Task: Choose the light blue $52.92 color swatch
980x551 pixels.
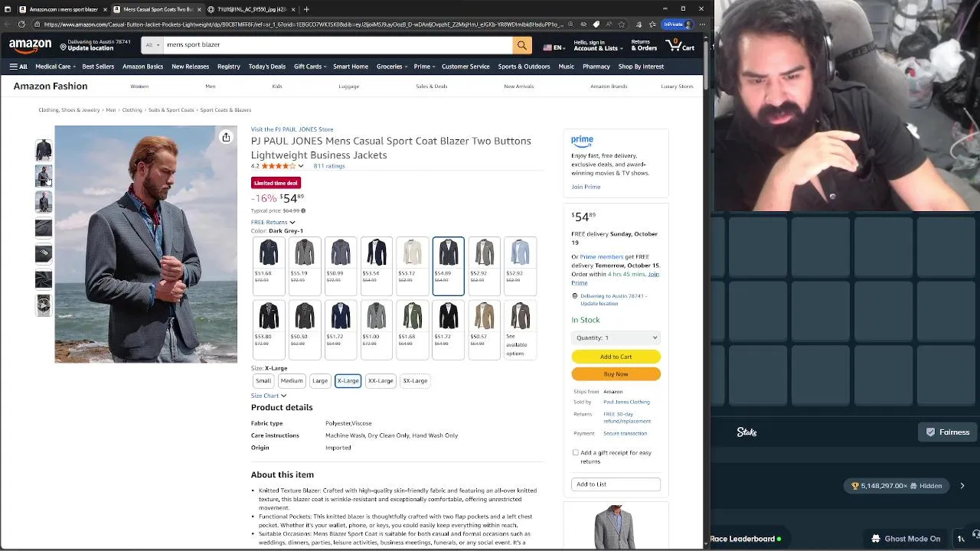Action: point(520,266)
